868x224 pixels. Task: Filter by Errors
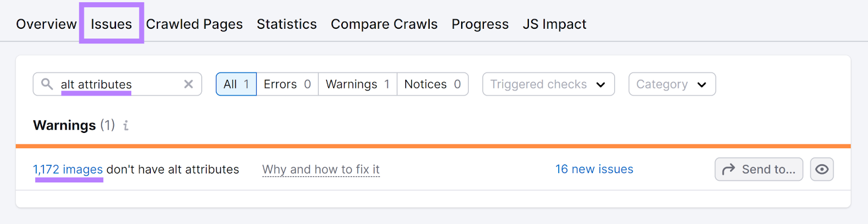click(x=287, y=84)
